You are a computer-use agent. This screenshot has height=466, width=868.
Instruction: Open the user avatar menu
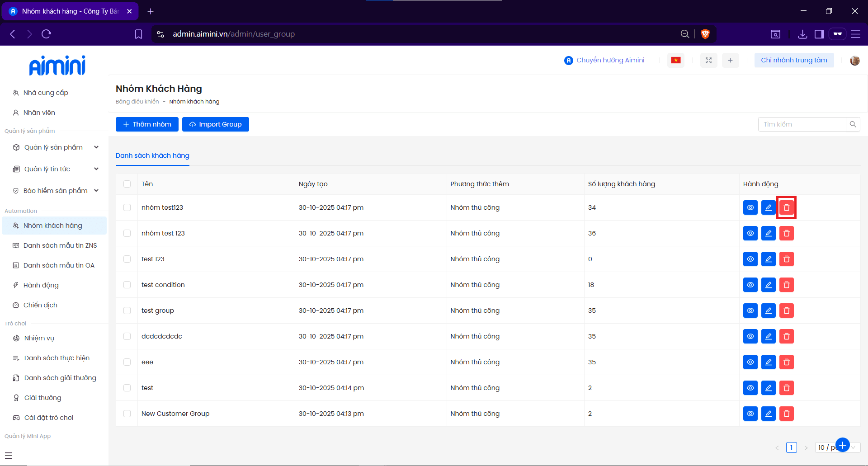854,61
